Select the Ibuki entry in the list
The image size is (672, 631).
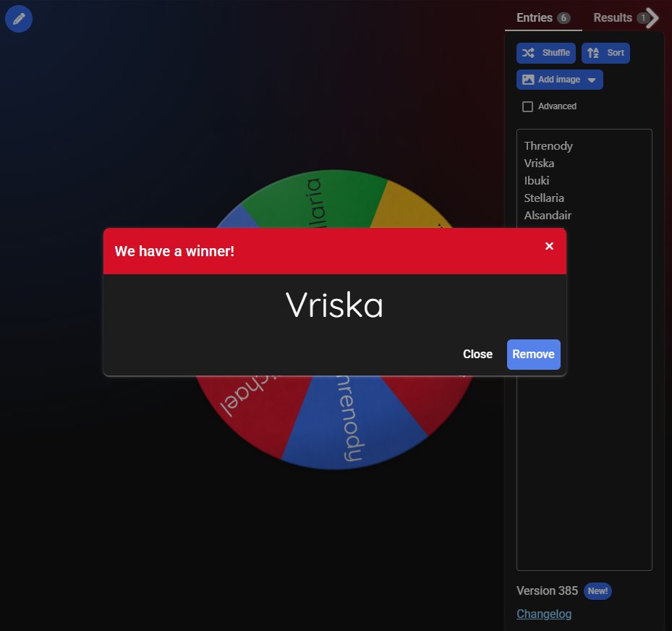pos(536,180)
